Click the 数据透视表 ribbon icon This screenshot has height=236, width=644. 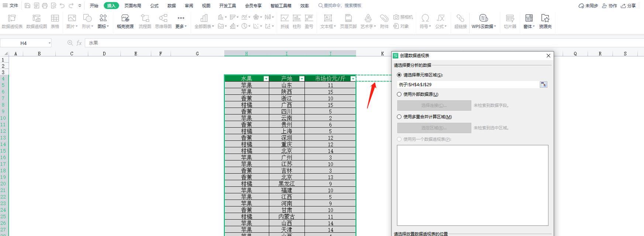(x=12, y=21)
